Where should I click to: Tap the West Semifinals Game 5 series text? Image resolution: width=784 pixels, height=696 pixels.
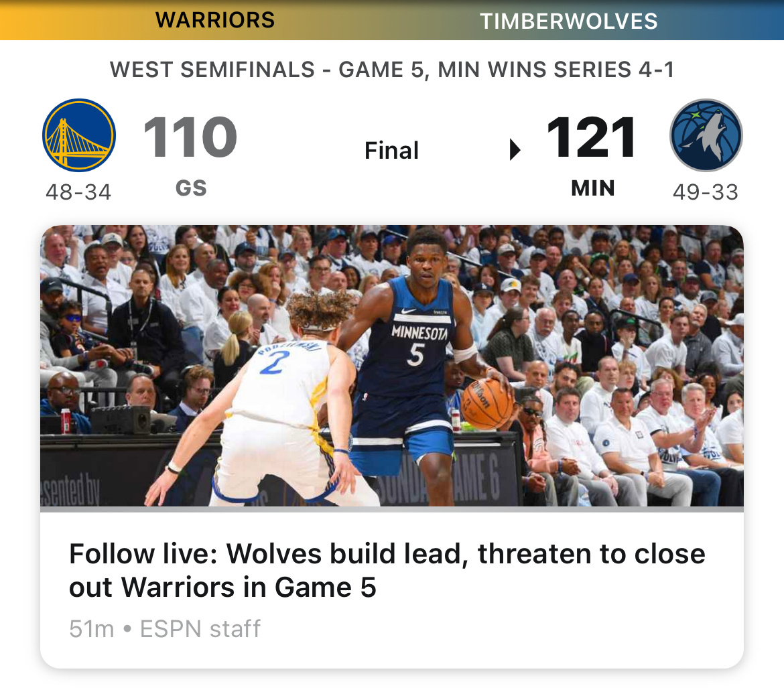pyautogui.click(x=392, y=70)
